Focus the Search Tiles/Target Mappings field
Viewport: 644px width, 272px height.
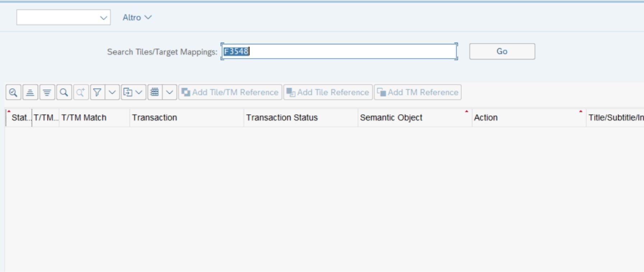[x=339, y=51]
